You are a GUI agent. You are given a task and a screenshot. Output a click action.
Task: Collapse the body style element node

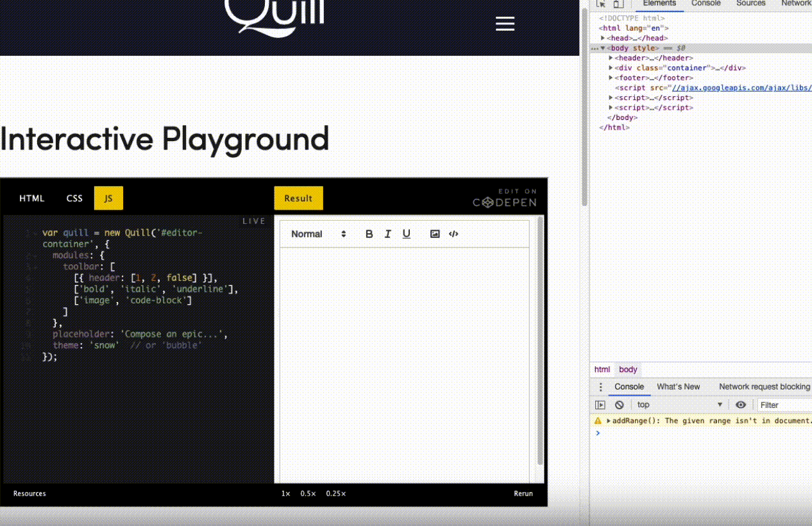pyautogui.click(x=603, y=48)
